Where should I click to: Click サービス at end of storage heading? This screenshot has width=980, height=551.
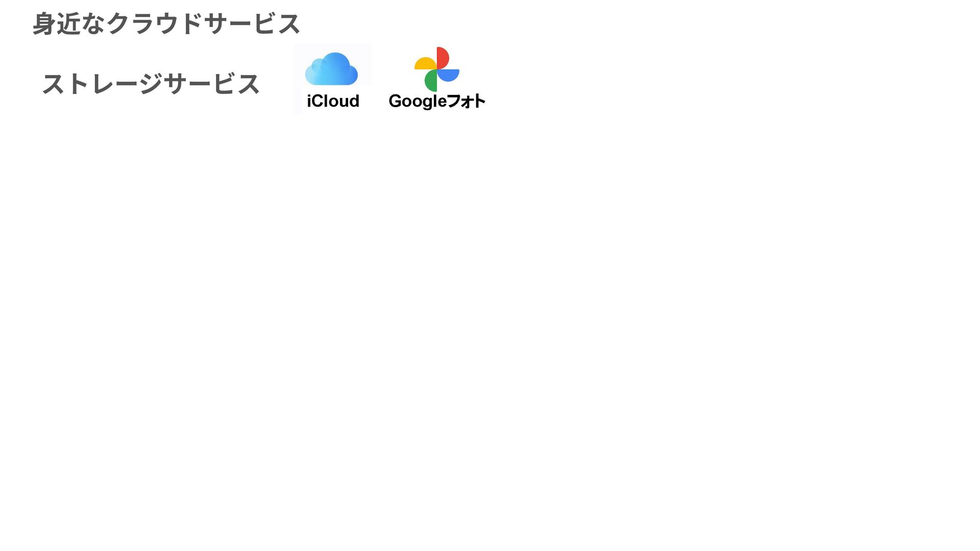[211, 84]
